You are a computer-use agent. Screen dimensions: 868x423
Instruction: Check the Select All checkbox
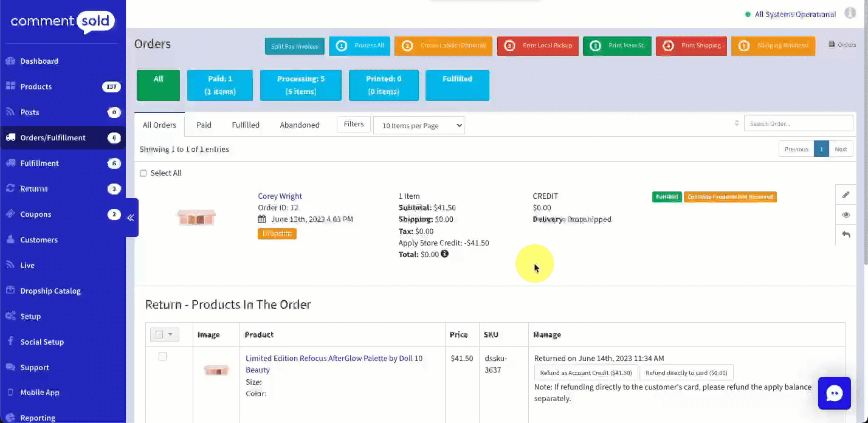(143, 173)
